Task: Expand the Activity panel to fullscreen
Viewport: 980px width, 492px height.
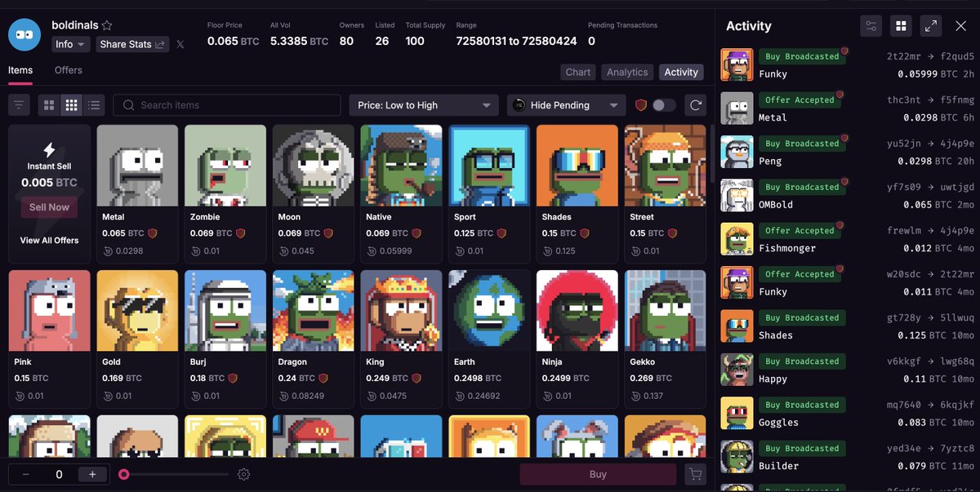Action: 931,26
